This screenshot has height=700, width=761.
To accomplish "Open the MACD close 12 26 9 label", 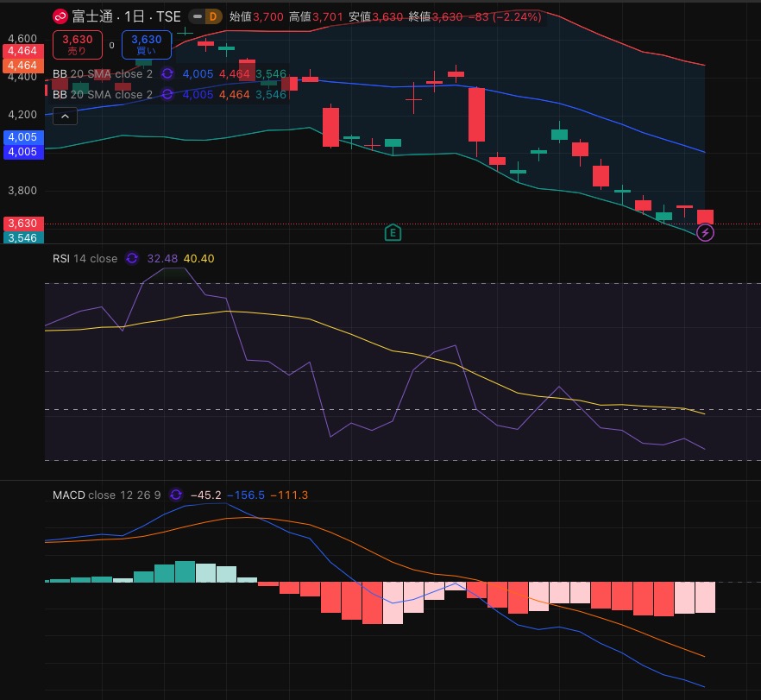I will pos(106,495).
